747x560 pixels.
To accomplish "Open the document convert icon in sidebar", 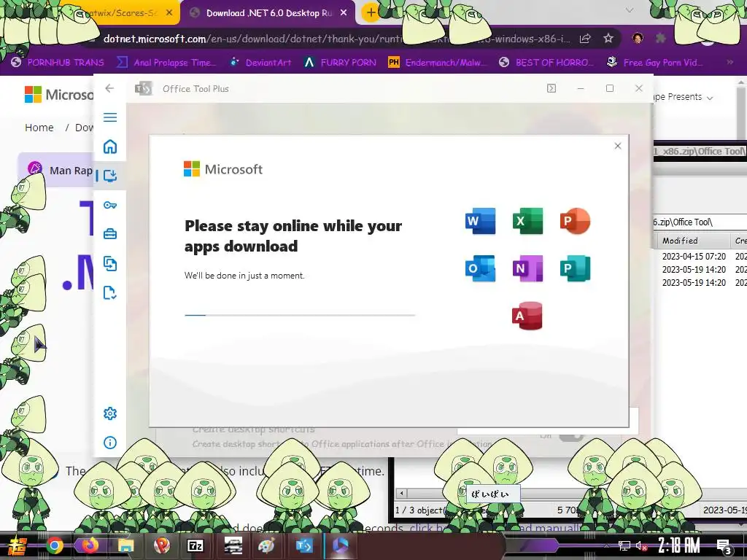I will tap(110, 264).
